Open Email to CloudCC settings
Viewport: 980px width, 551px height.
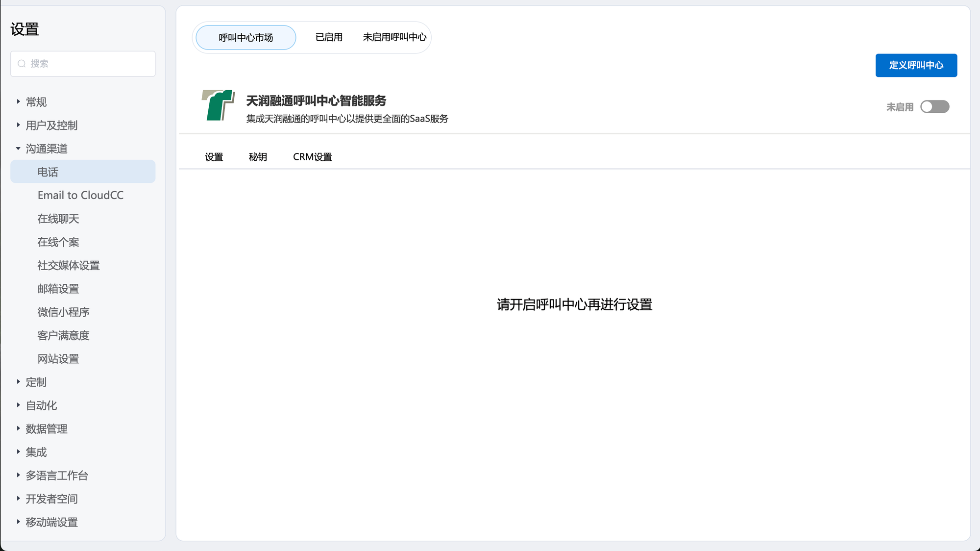pos(80,195)
